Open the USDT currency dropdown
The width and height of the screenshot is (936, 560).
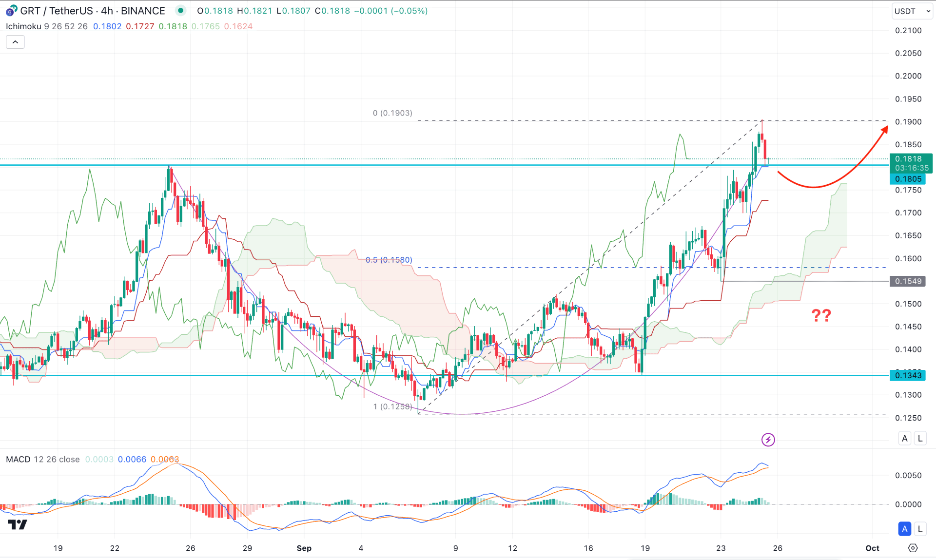coord(912,11)
